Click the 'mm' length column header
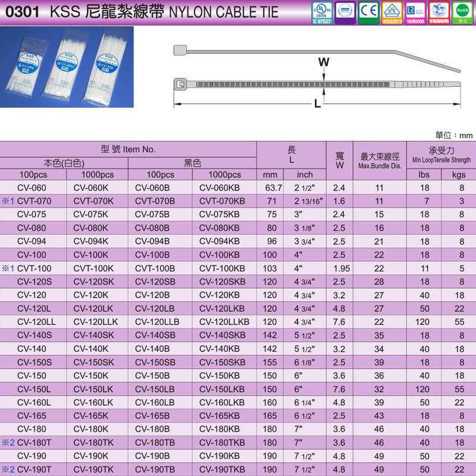Viewport: 476px width, 476px height. tap(270, 175)
